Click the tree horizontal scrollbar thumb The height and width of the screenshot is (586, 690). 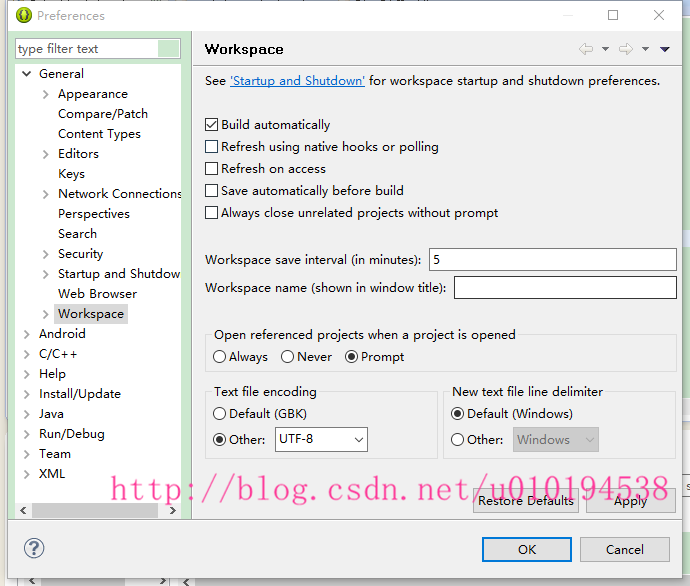click(x=95, y=510)
